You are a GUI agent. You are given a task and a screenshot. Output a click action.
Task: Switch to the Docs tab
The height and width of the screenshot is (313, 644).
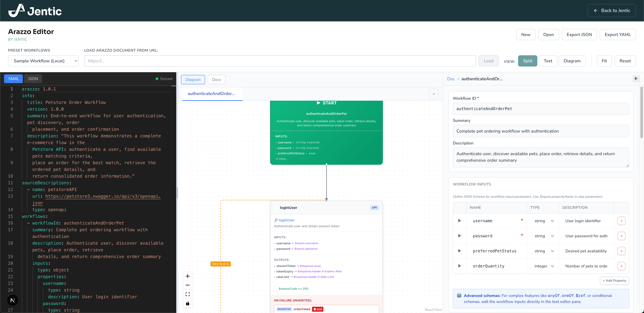point(216,79)
